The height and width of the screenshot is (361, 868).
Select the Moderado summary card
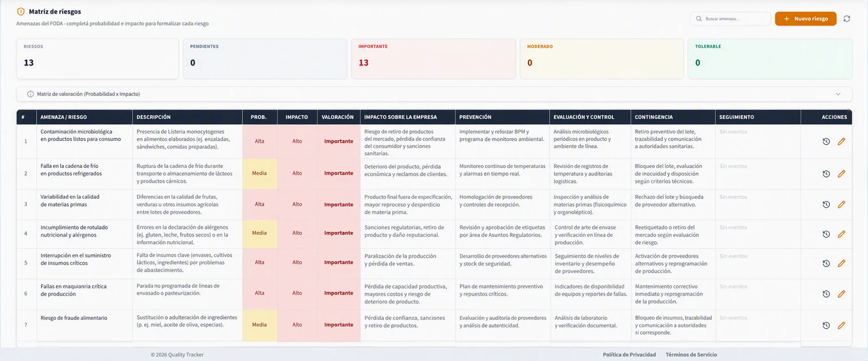602,59
